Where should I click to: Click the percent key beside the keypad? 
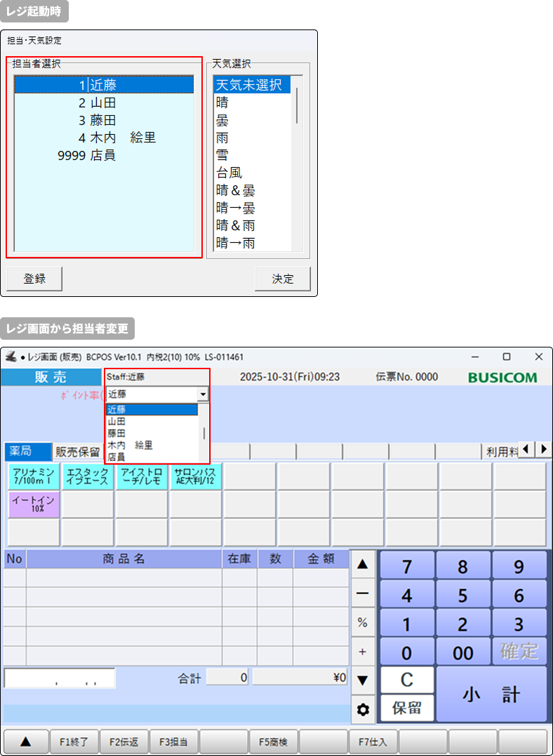click(x=363, y=623)
